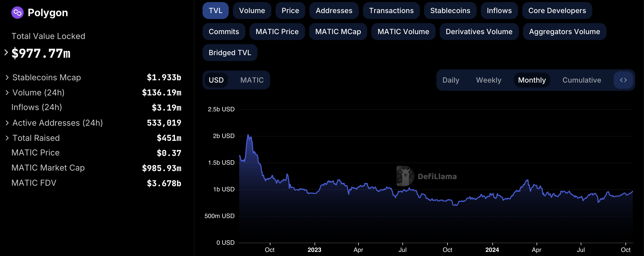Screen dimensions: 644x256
Task: Switch chart grouping to Daily
Action: click(451, 80)
